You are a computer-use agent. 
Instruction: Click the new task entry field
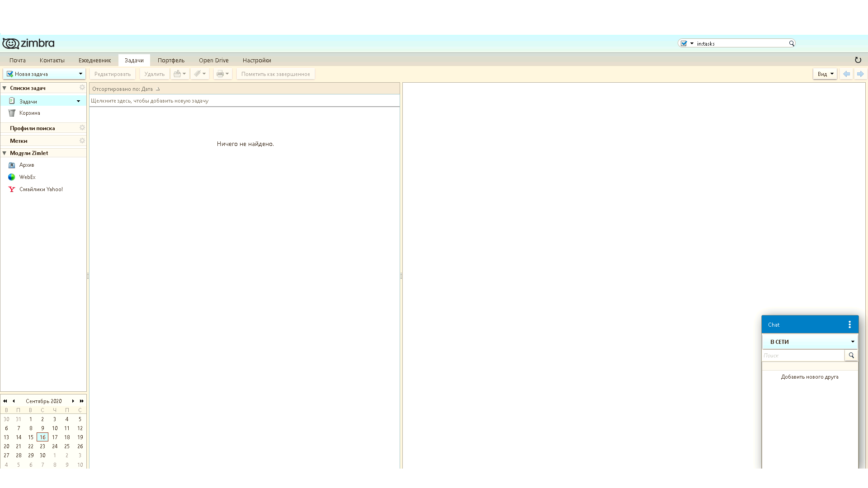244,101
